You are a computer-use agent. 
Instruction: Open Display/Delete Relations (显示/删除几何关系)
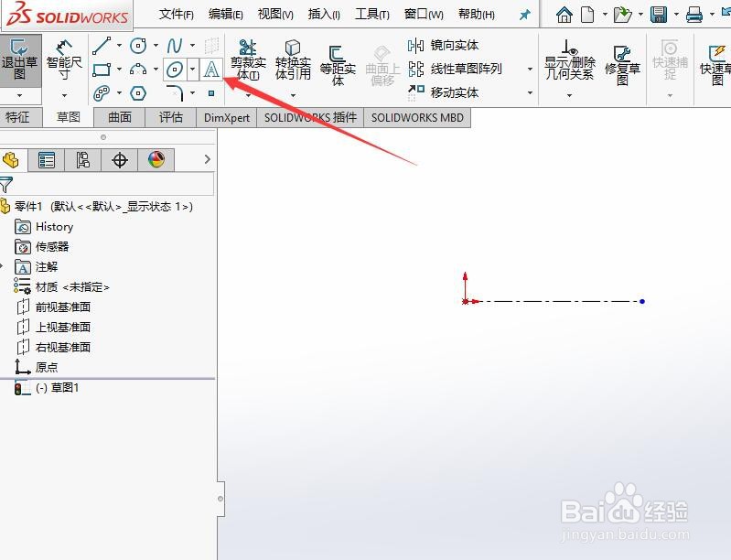pyautogui.click(x=569, y=60)
